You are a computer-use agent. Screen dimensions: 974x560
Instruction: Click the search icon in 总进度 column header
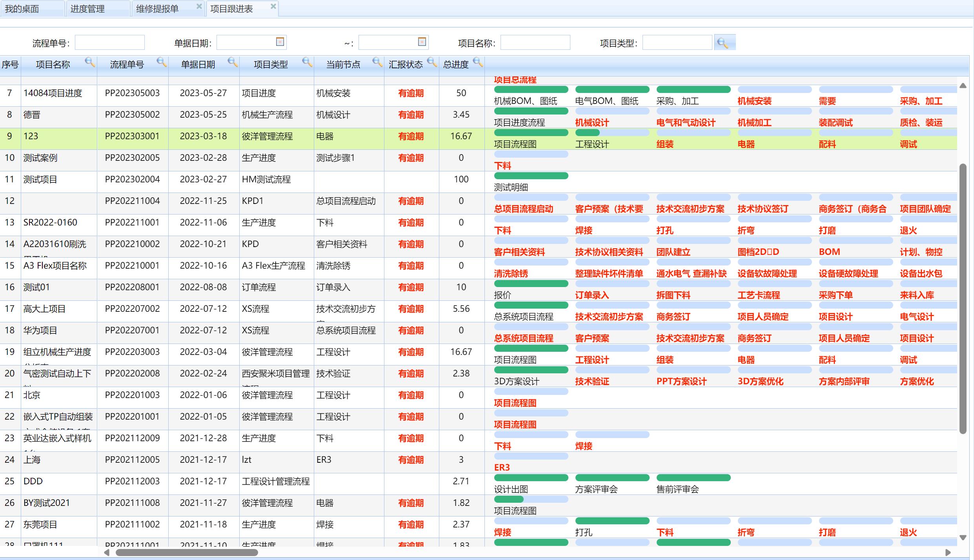pos(478,62)
